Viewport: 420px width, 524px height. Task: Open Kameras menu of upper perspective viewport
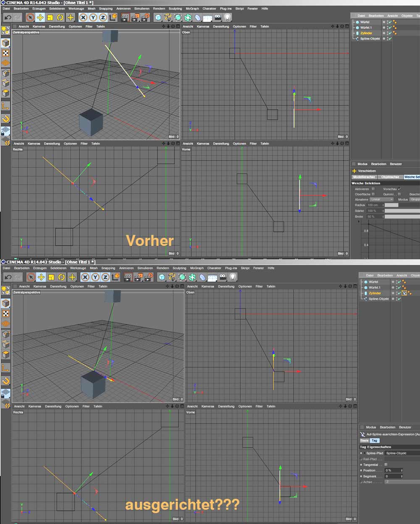39,26
